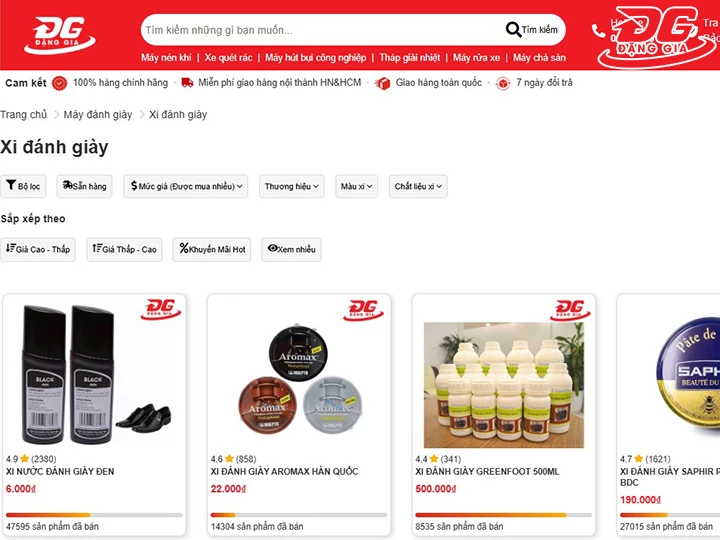This screenshot has width=720, height=540.
Task: Select Máy rửa xe in header menu
Action: 476,58
